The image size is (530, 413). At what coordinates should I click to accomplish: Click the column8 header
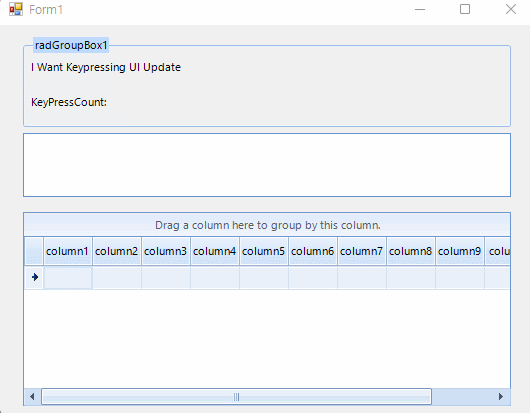point(411,251)
